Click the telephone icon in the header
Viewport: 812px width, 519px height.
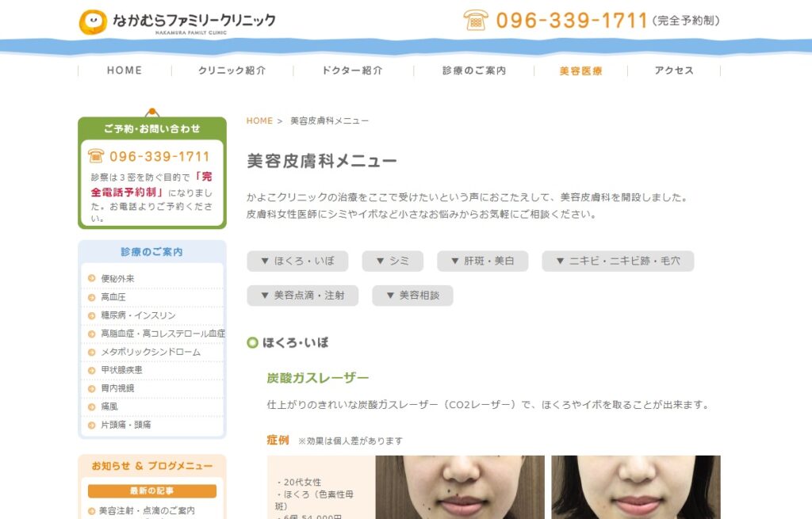476,20
